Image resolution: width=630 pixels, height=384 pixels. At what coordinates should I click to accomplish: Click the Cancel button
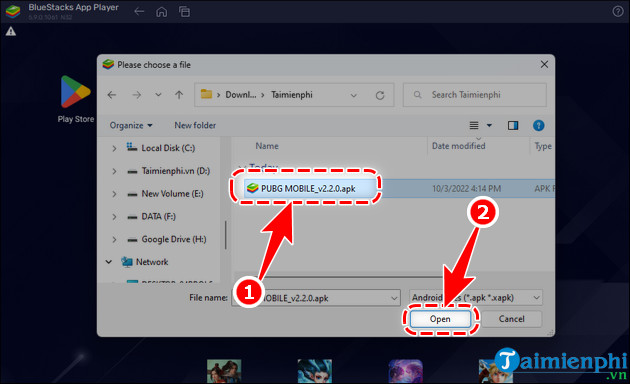point(511,319)
